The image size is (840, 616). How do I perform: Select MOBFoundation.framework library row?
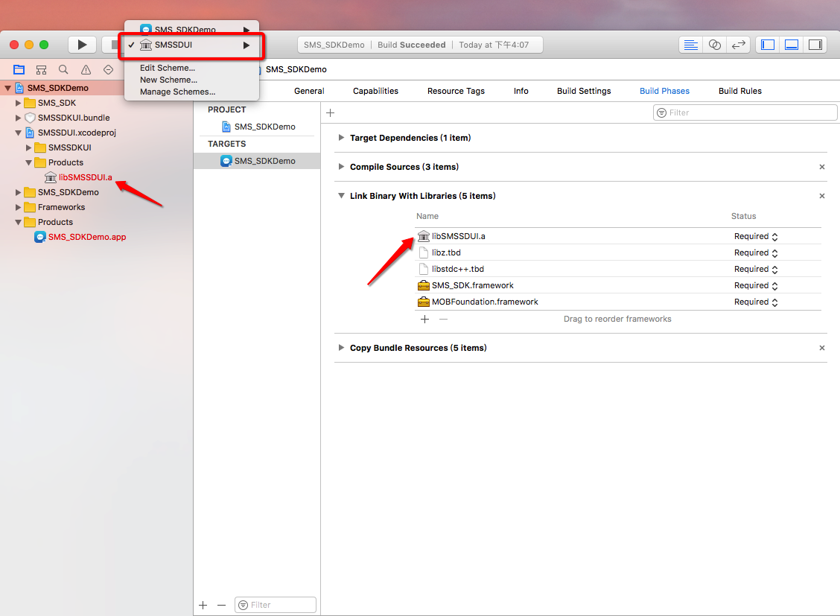pyautogui.click(x=618, y=302)
